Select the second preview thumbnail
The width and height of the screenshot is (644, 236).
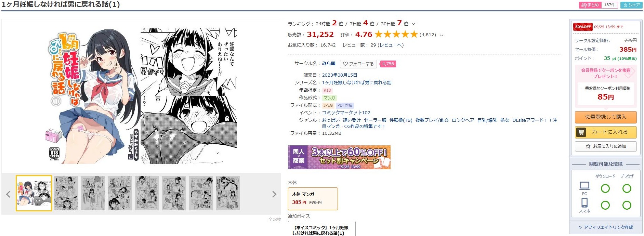[66, 193]
